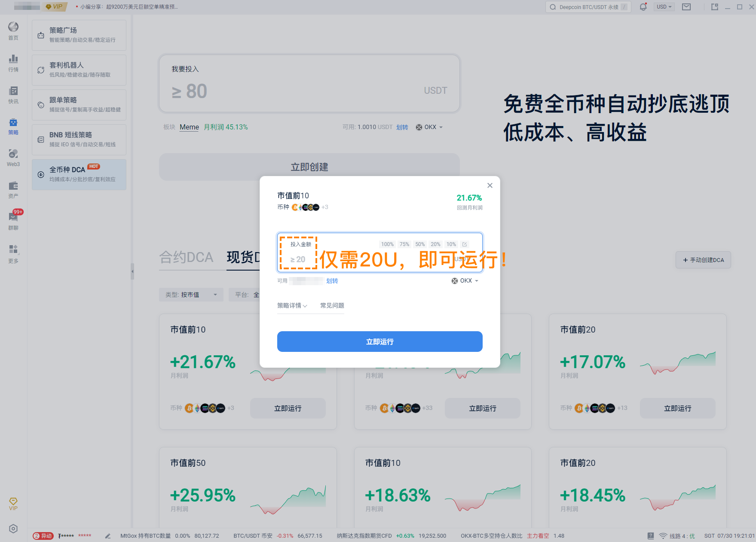Click the VIP badge in title bar
This screenshot has height=542, width=756.
click(x=55, y=7)
